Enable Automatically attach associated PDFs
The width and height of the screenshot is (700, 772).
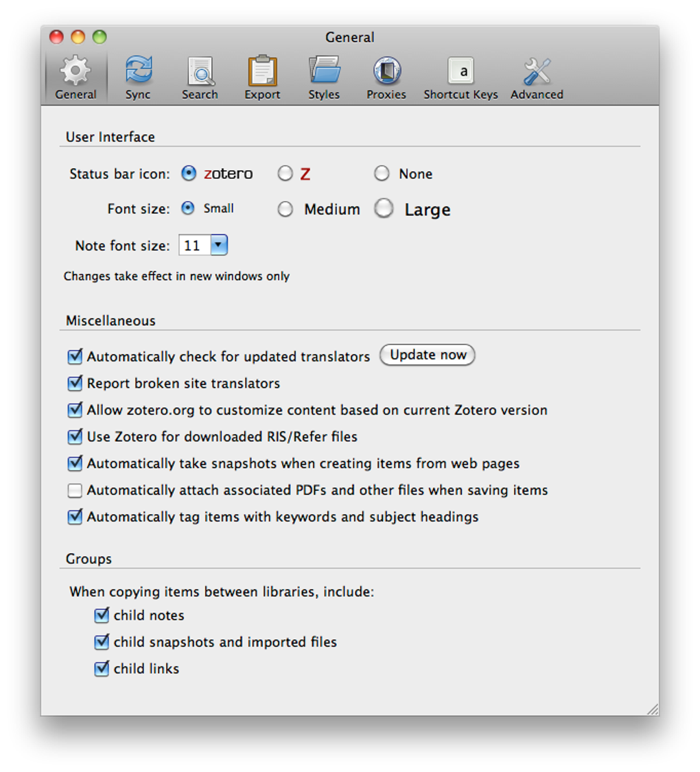pos(75,490)
